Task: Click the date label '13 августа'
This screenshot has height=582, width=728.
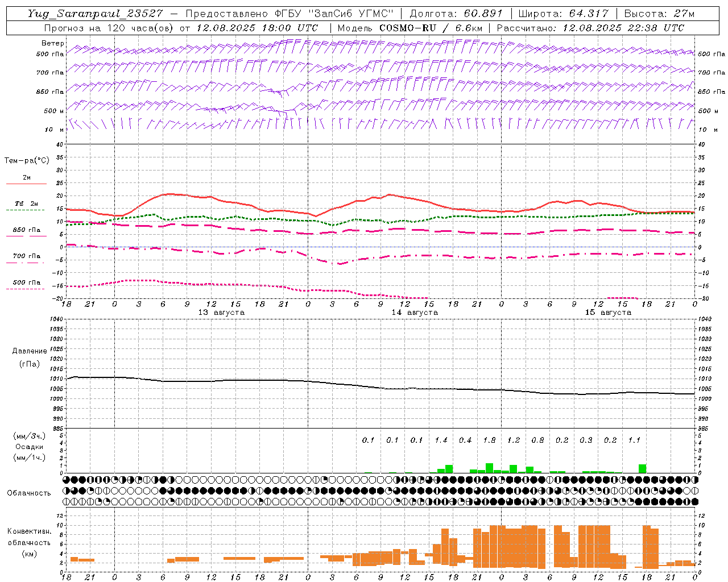Action: point(221,313)
